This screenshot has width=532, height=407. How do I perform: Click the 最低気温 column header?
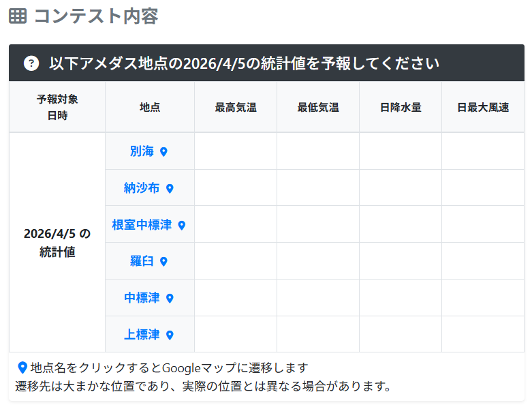coord(318,107)
